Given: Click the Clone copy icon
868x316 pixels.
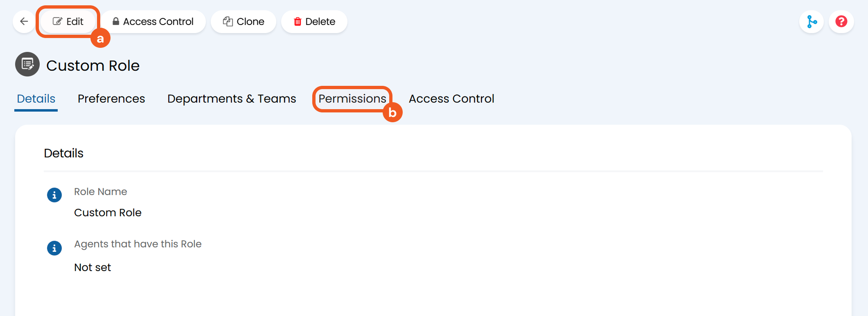Looking at the screenshot, I should click(228, 21).
